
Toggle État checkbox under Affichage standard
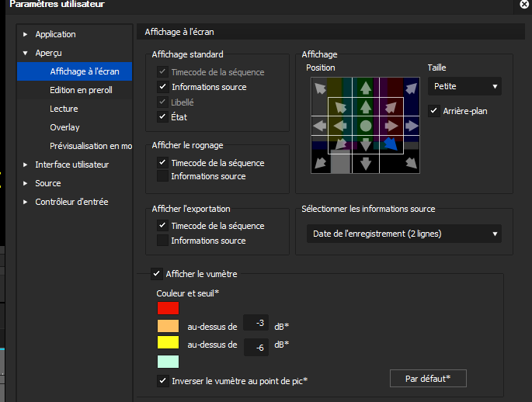point(162,117)
